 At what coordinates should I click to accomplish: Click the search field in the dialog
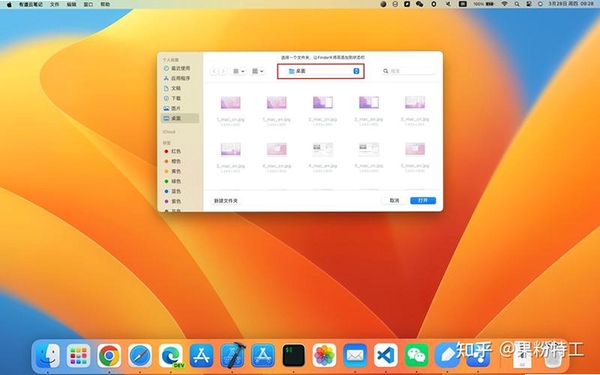pos(408,71)
